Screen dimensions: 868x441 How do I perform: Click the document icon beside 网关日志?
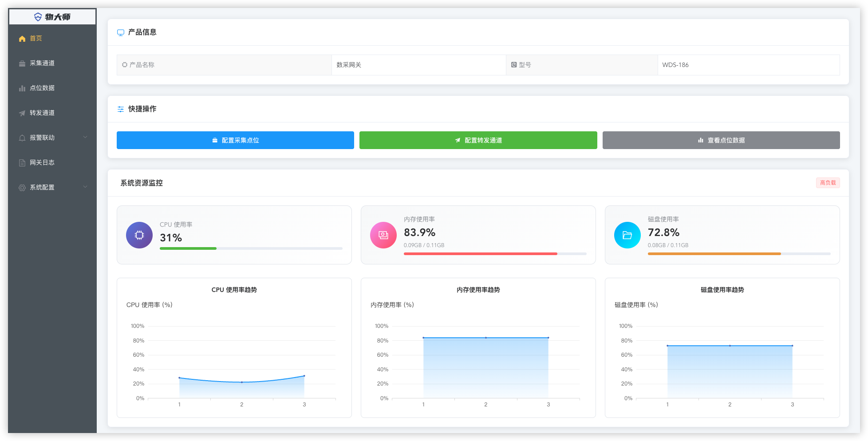[x=22, y=163]
